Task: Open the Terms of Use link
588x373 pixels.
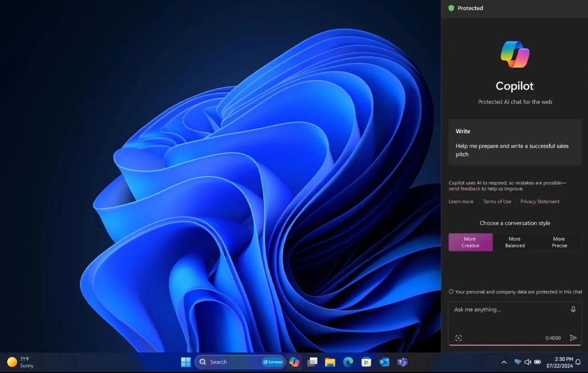Action: click(x=497, y=202)
